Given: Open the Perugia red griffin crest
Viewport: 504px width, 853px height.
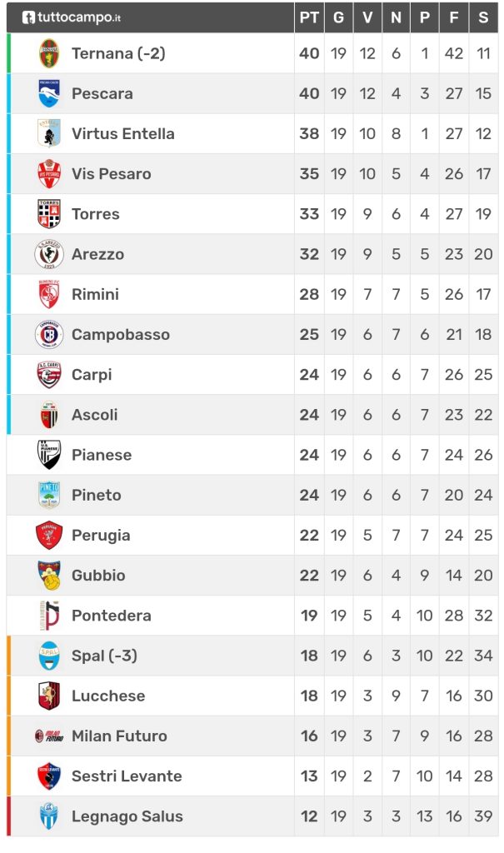Looking at the screenshot, I should 49,536.
